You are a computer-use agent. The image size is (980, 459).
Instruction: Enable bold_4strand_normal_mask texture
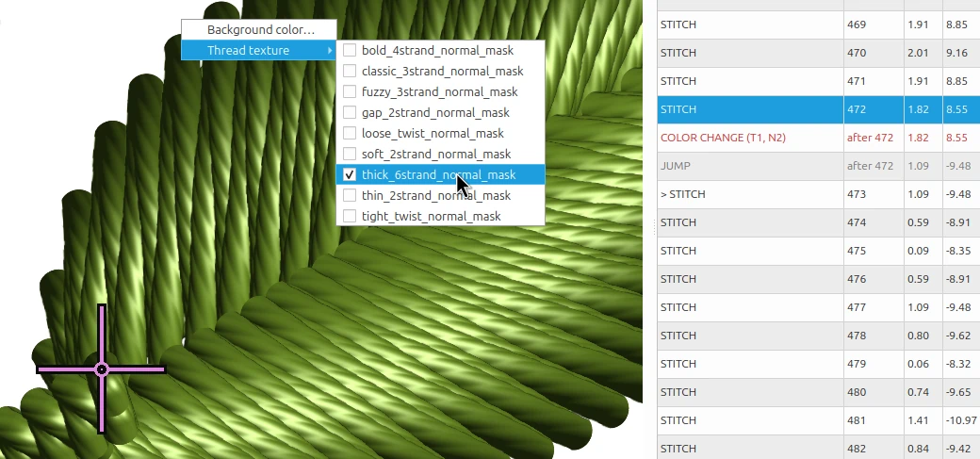pyautogui.click(x=440, y=51)
